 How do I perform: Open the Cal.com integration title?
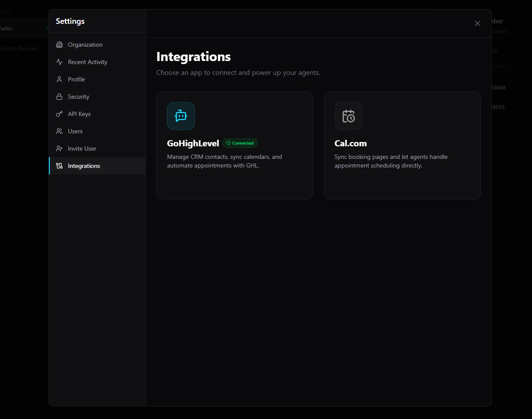click(x=351, y=143)
